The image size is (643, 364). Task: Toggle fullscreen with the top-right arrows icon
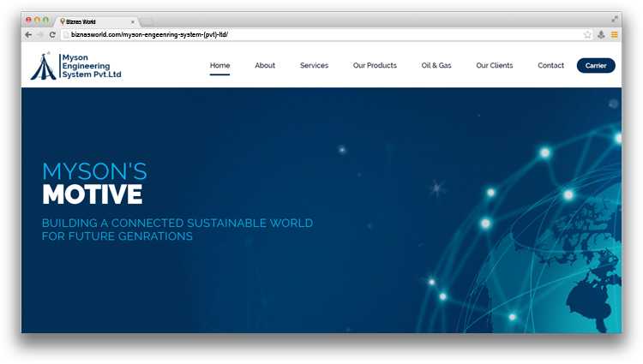pos(614,19)
